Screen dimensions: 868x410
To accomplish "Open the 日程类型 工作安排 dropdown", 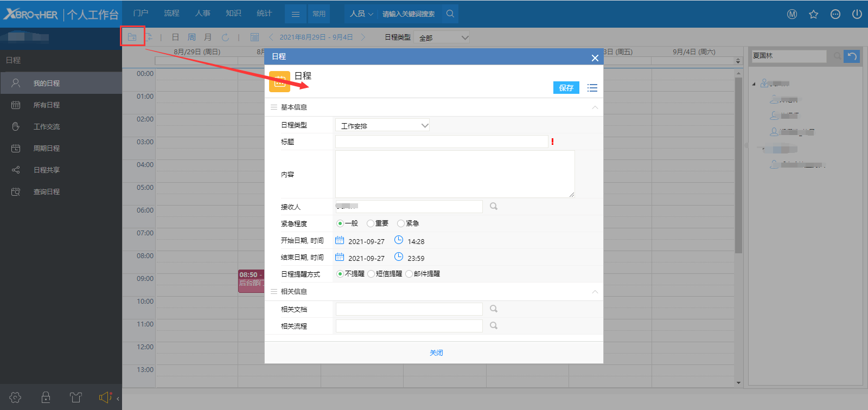I will [382, 125].
